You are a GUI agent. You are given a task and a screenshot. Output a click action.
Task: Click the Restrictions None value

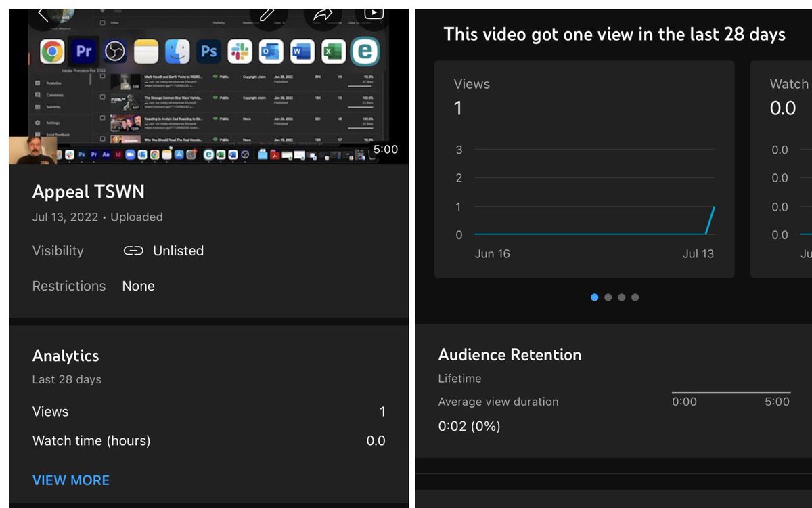pyautogui.click(x=138, y=286)
